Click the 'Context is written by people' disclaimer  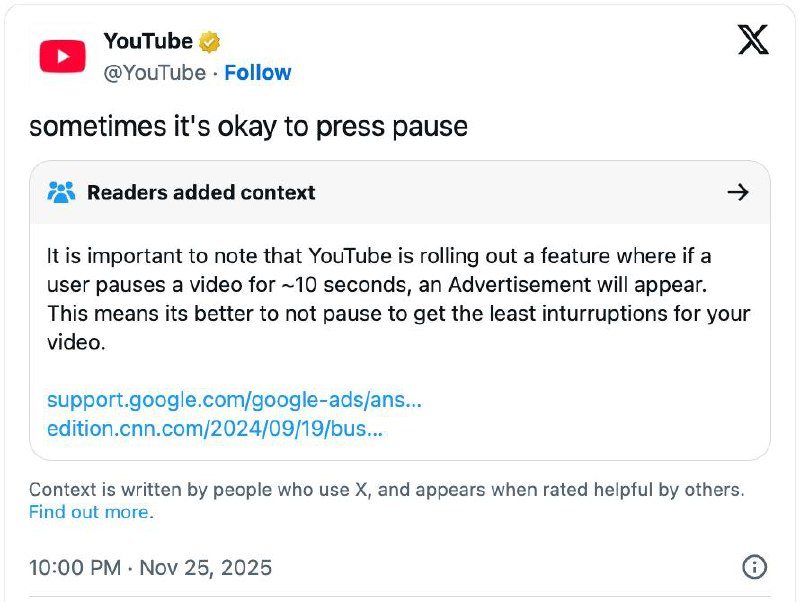point(386,490)
